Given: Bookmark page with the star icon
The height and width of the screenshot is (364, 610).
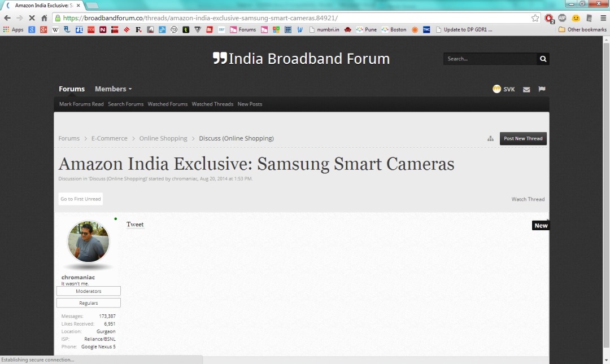Looking at the screenshot, I should pyautogui.click(x=535, y=18).
